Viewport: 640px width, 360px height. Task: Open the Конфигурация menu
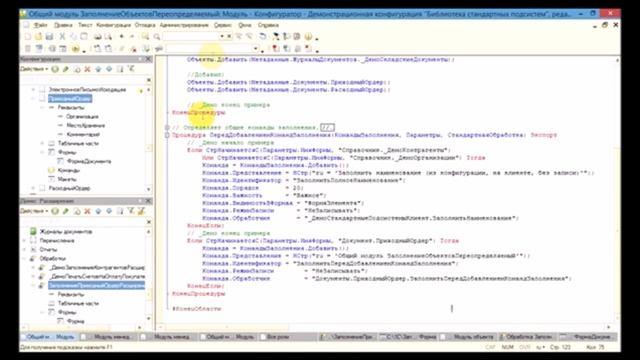click(113, 25)
